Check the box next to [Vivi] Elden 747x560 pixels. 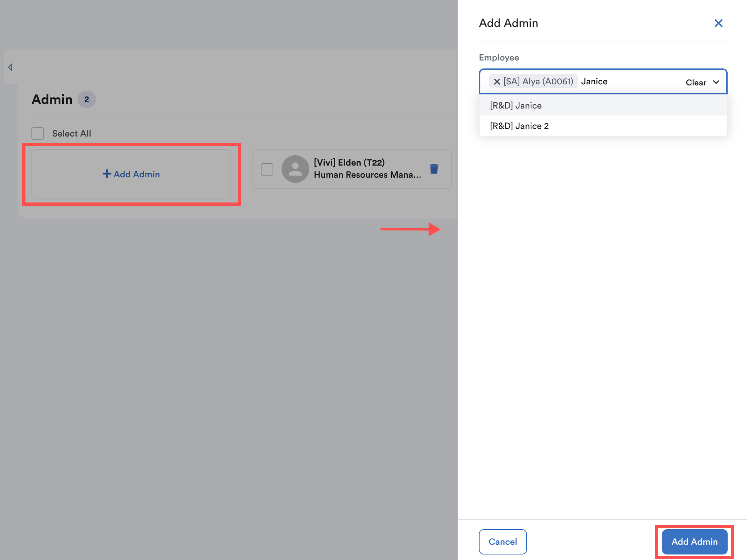pyautogui.click(x=267, y=169)
